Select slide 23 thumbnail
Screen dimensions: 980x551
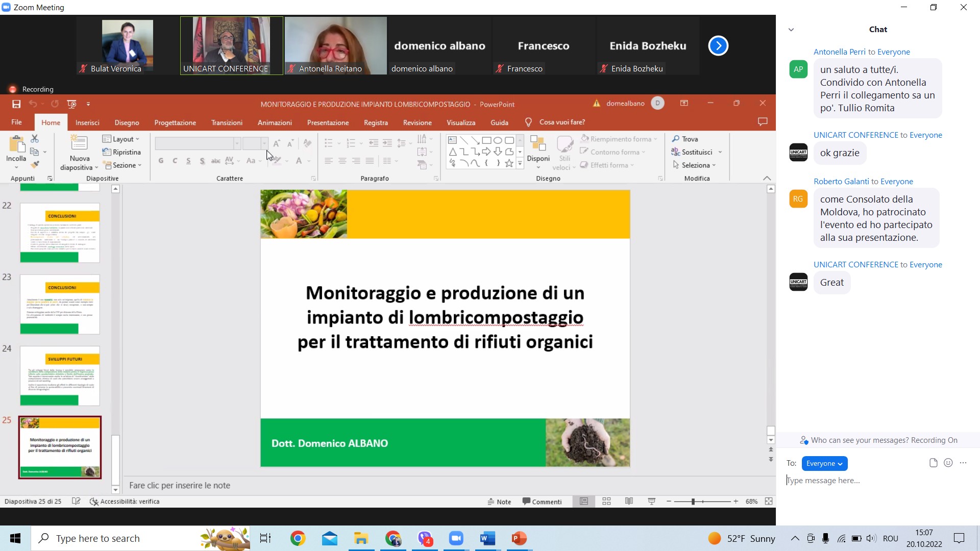click(x=60, y=304)
